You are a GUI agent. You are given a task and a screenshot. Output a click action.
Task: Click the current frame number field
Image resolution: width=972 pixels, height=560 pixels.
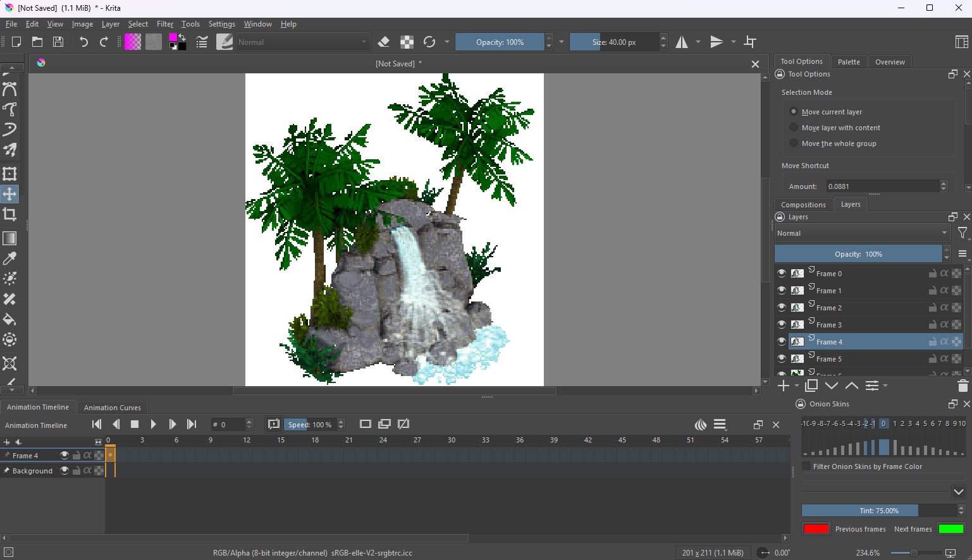tap(229, 425)
